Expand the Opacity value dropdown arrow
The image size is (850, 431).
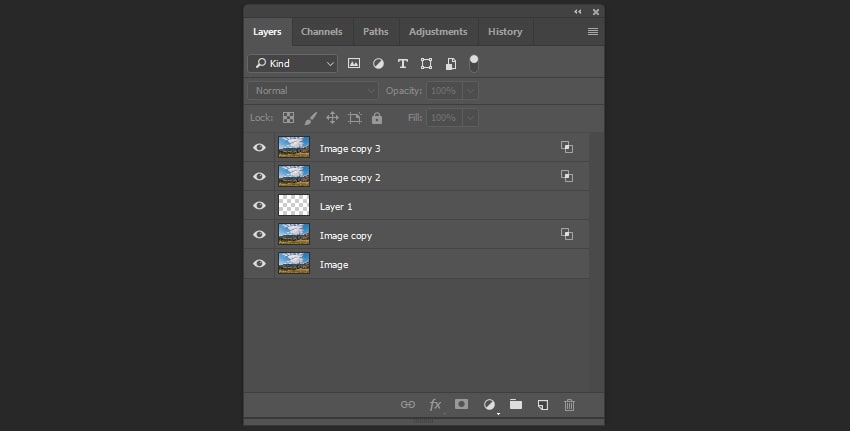[470, 91]
